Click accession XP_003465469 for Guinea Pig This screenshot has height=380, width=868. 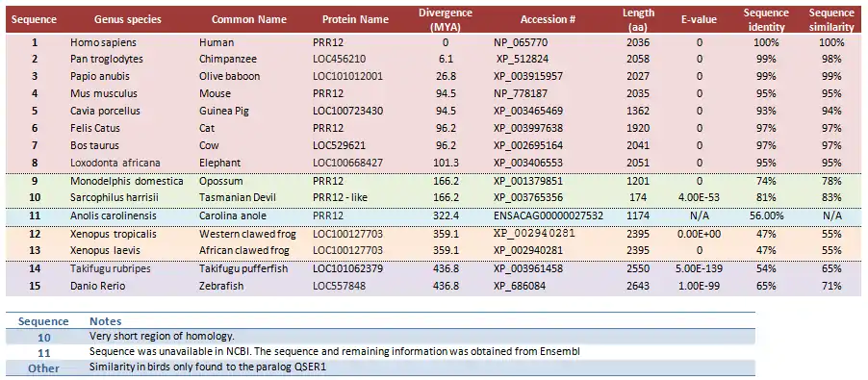pos(528,111)
